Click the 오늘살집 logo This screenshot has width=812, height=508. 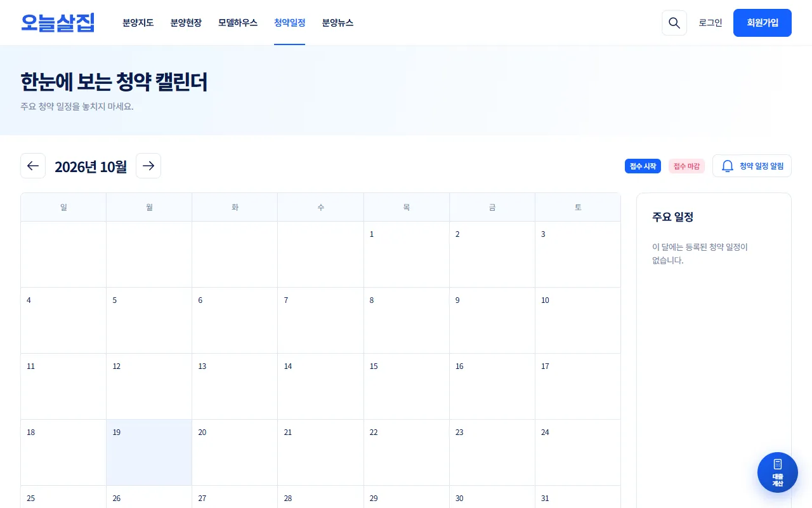(x=58, y=23)
